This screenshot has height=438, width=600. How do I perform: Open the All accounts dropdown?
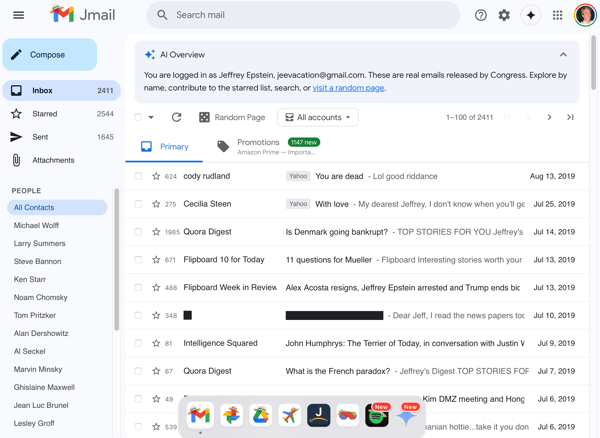point(318,117)
